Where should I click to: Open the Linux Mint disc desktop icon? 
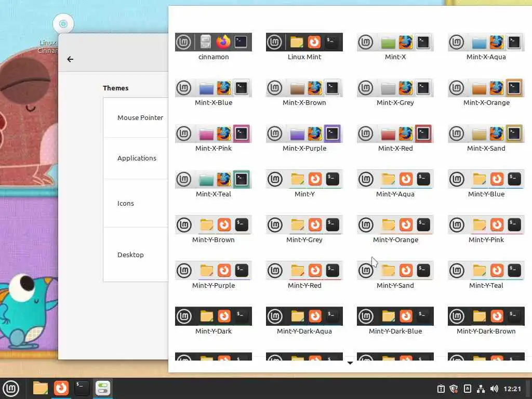pos(63,24)
